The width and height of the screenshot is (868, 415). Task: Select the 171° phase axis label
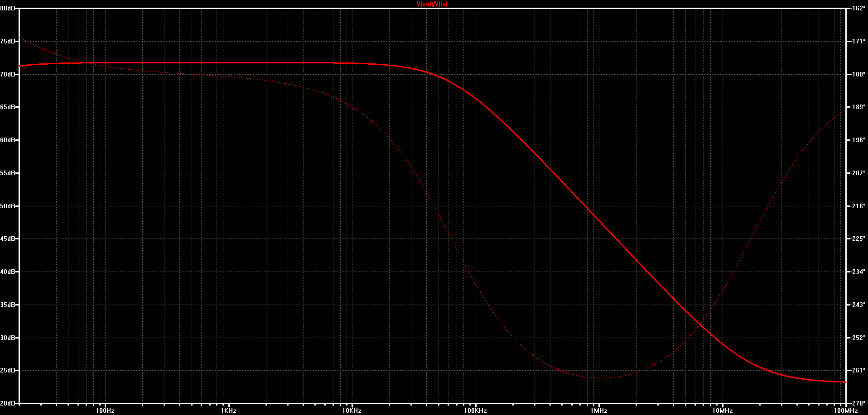(x=858, y=41)
